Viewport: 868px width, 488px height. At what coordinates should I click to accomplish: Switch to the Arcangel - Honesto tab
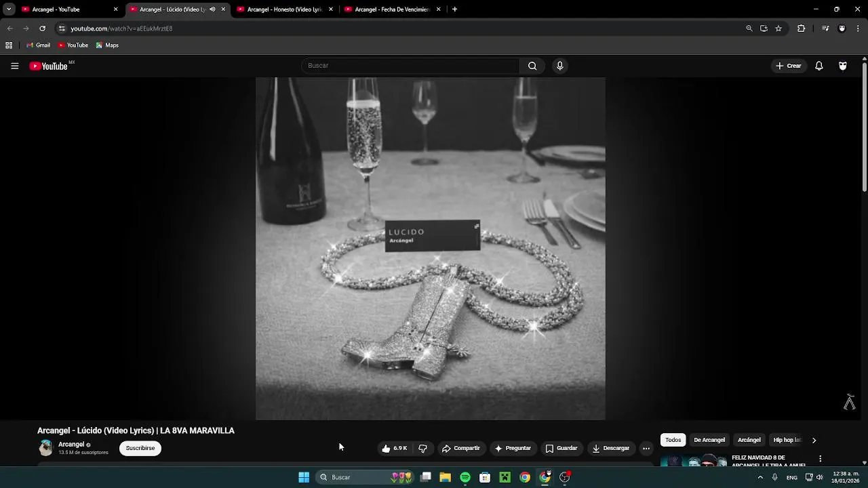tap(285, 9)
